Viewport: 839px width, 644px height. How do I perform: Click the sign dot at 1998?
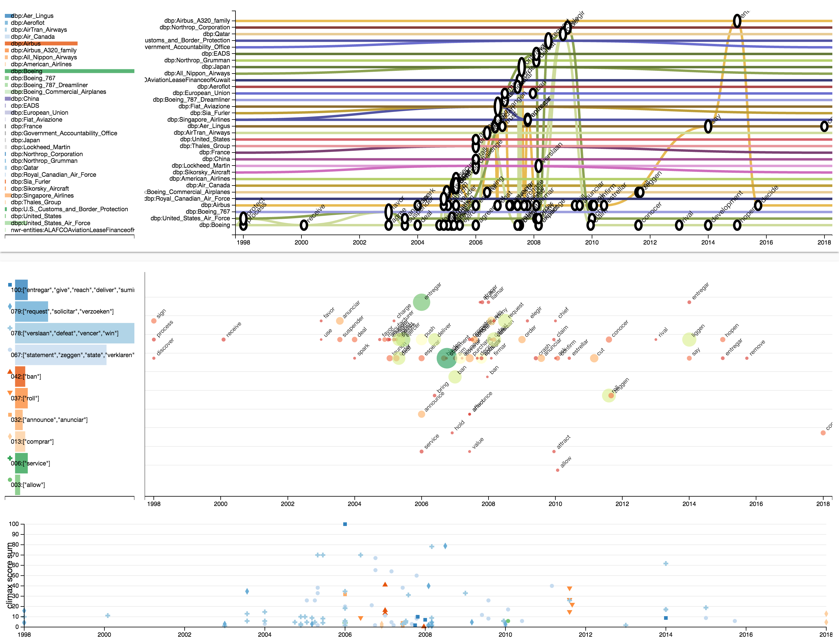(x=154, y=321)
